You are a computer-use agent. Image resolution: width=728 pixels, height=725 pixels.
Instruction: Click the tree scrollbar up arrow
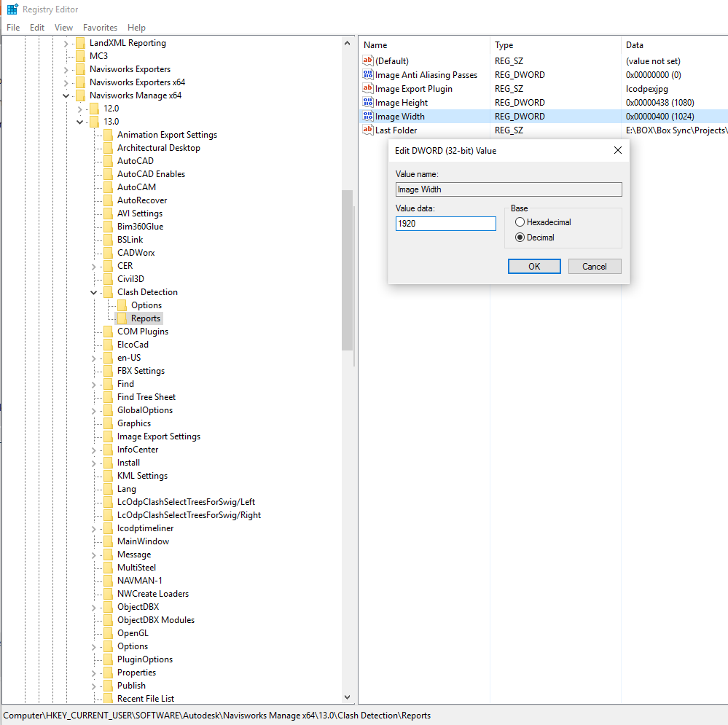(347, 43)
